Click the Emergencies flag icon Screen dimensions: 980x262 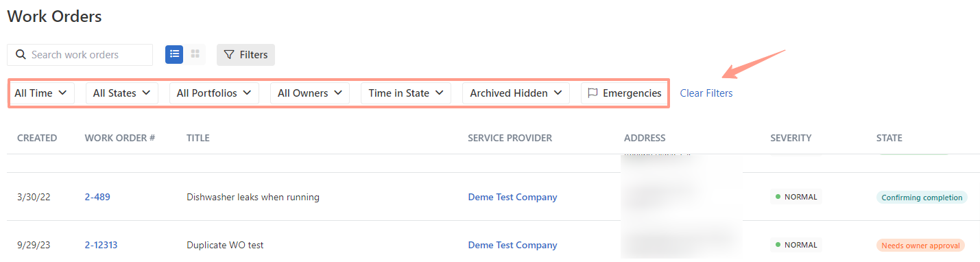tap(593, 93)
